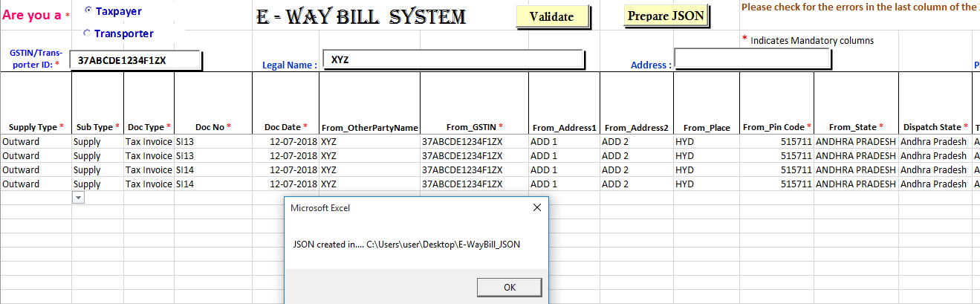
Task: Click the GSTIN/Transporter ID input field
Action: coord(135,61)
